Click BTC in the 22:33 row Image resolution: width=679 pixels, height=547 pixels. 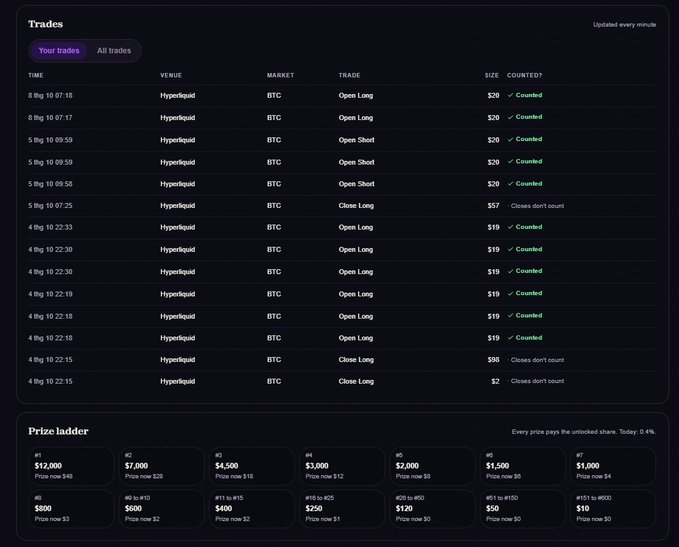(274, 227)
